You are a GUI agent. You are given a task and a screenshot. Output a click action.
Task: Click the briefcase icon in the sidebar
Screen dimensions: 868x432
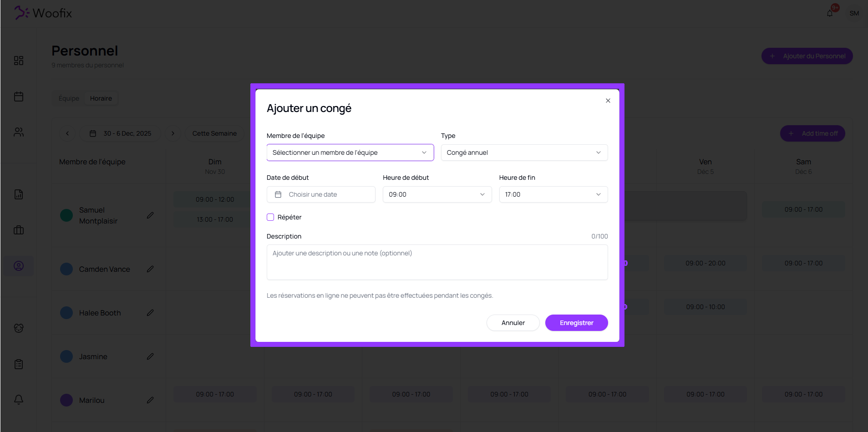19,230
